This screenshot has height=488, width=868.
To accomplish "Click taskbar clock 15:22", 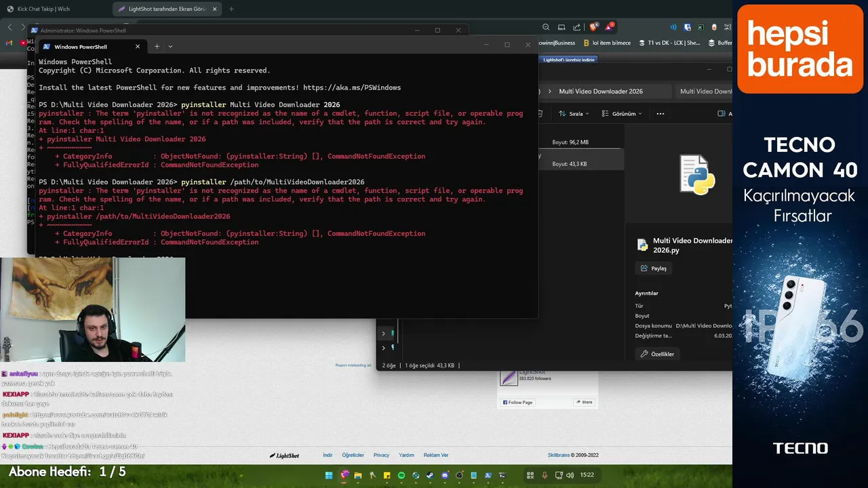I will pyautogui.click(x=587, y=475).
